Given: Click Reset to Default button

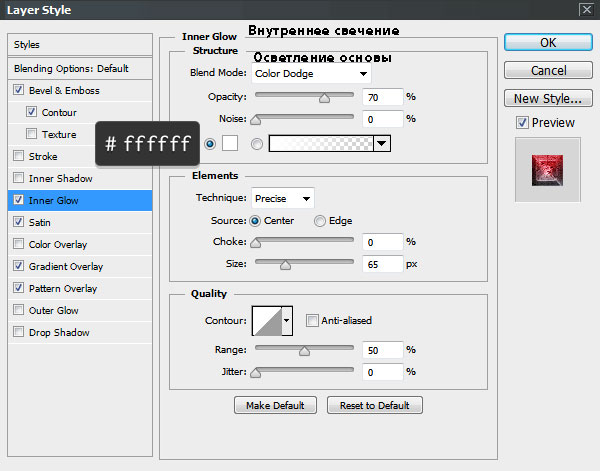Looking at the screenshot, I should click(375, 405).
